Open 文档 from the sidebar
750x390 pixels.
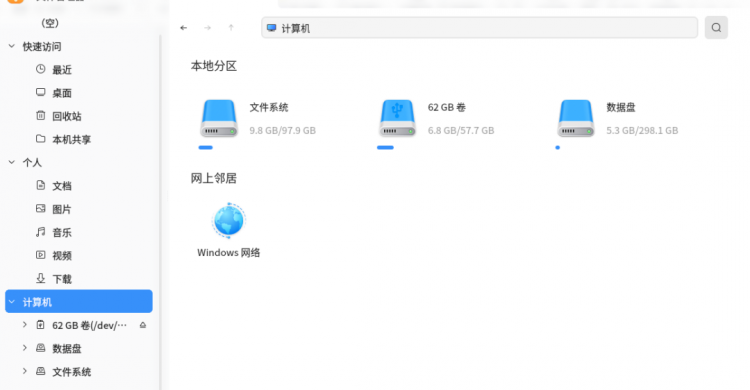[62, 186]
